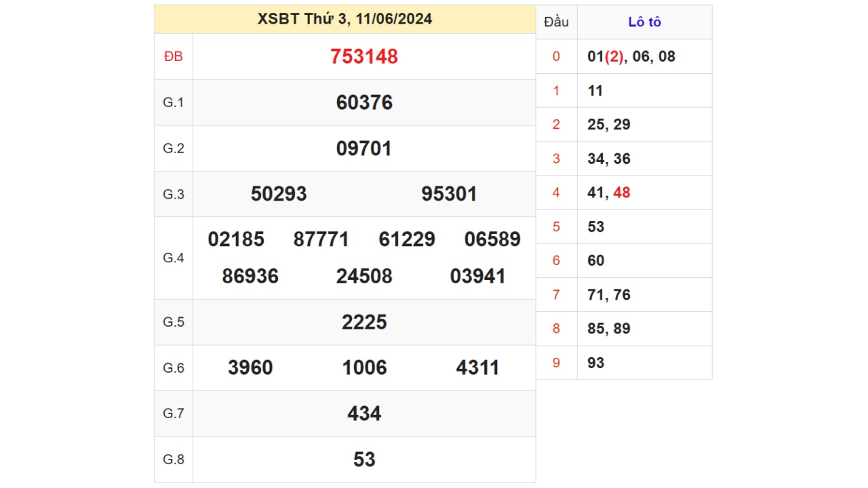Click the G.1 row label
This screenshot has width=868, height=488.
tap(174, 102)
